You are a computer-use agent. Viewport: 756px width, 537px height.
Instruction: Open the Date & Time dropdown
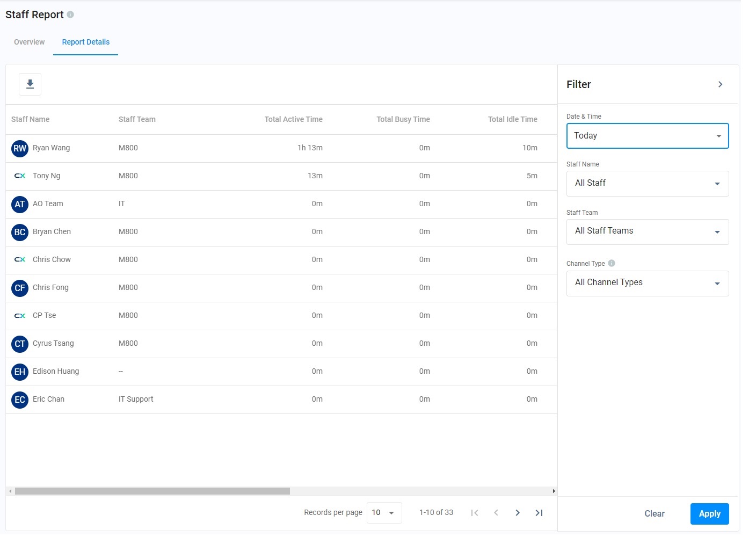647,136
